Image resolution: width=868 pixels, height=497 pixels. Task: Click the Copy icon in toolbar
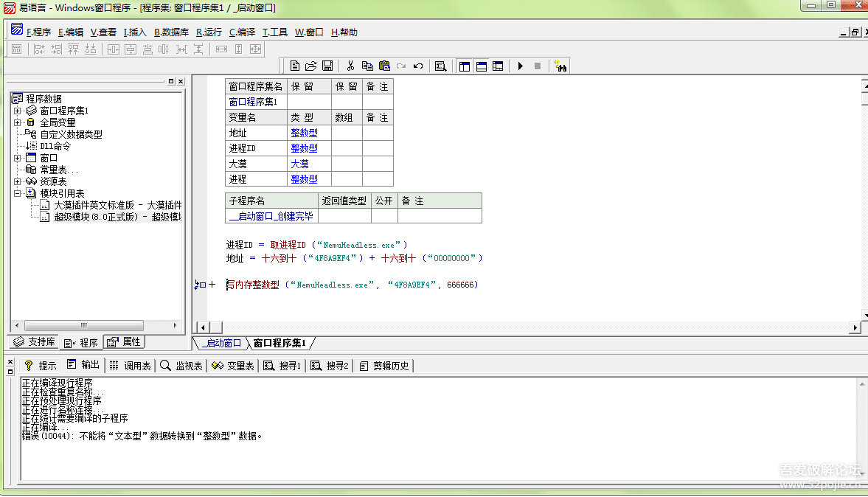pyautogui.click(x=367, y=66)
